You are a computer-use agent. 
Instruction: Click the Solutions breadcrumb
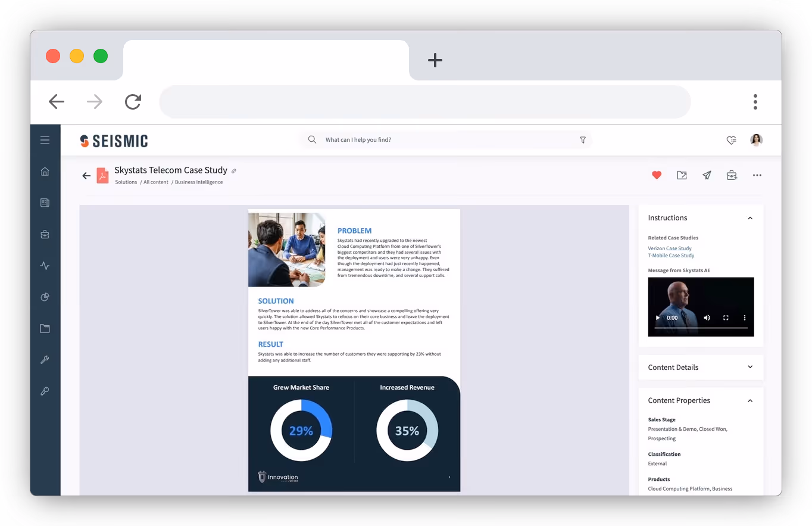coord(126,182)
